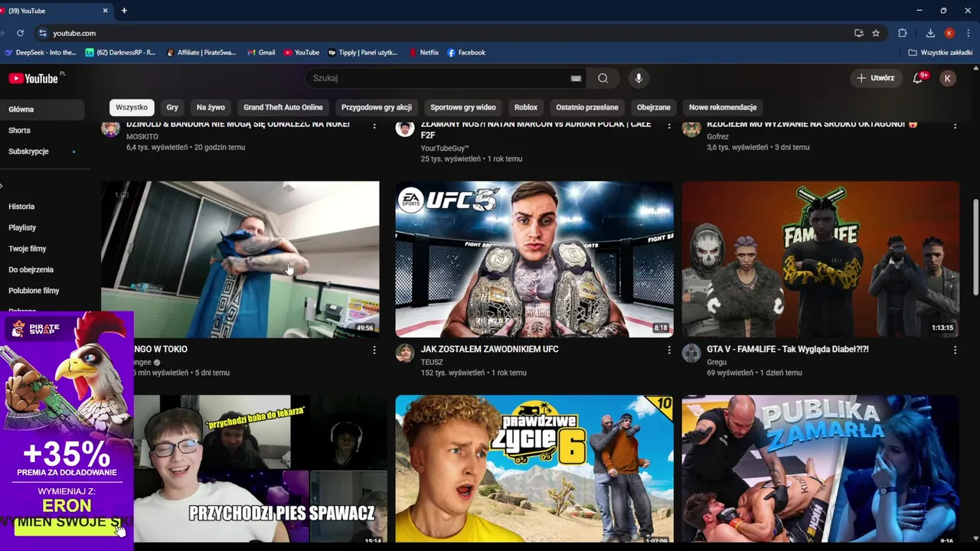This screenshot has height=551, width=980.
Task: Close the YouTube browser tab
Action: click(106, 11)
